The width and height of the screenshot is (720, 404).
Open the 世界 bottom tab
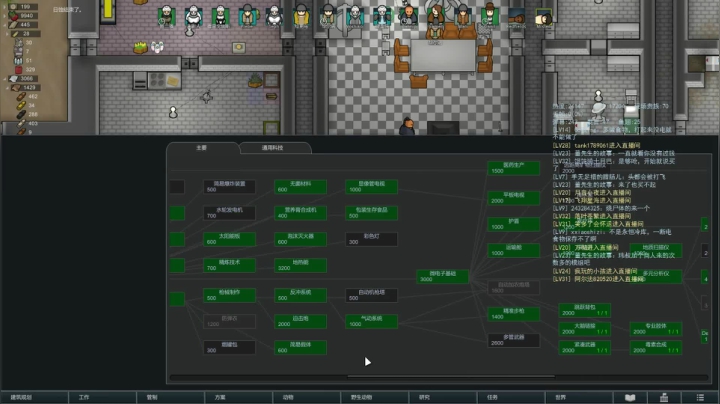click(x=578, y=398)
